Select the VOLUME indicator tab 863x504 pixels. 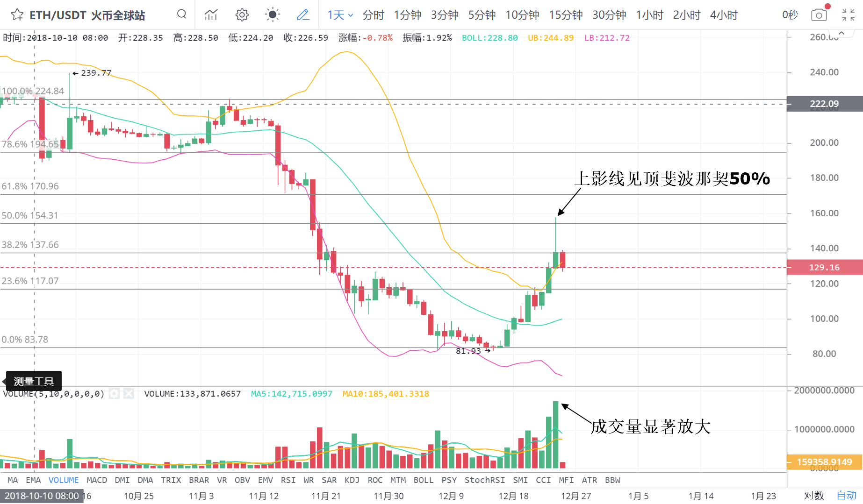(64, 480)
